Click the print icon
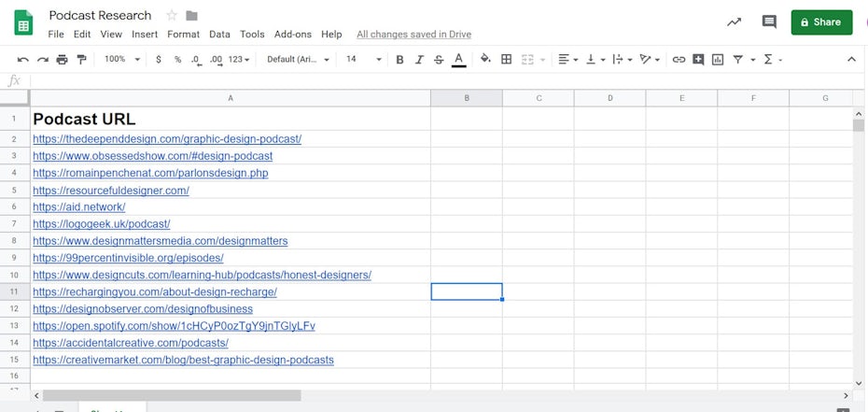Screen dimensions: 868x412 (x=62, y=60)
